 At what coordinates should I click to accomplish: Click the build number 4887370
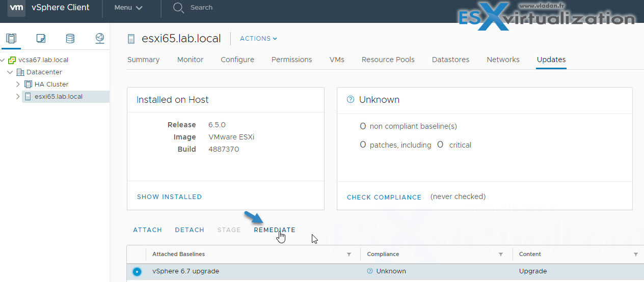[224, 149]
